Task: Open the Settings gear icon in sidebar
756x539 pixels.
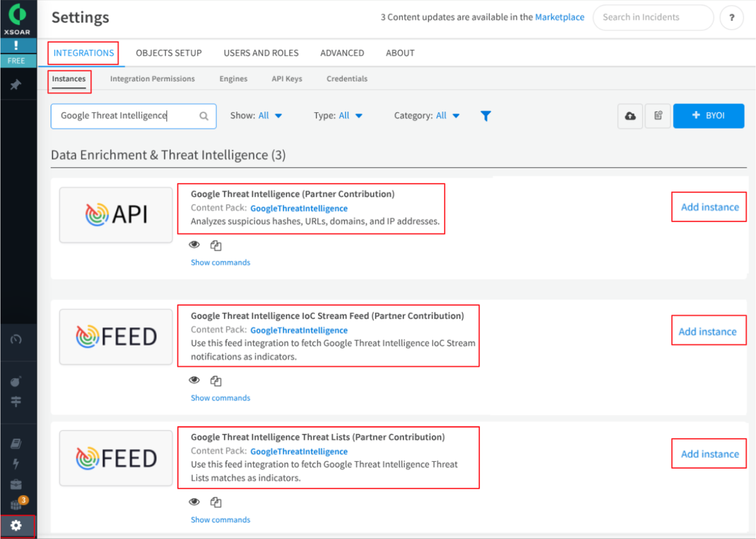Action: click(16, 525)
